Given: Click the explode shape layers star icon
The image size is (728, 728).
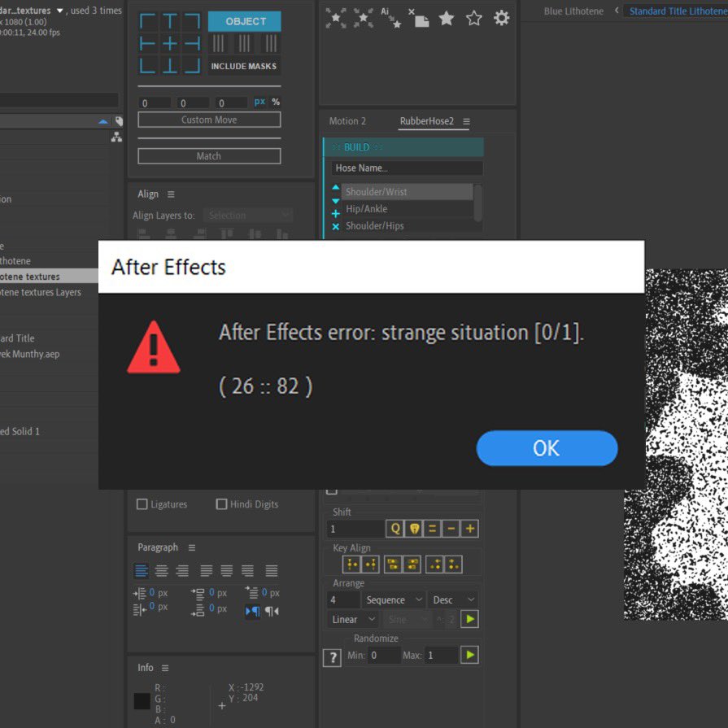Looking at the screenshot, I should [x=335, y=18].
